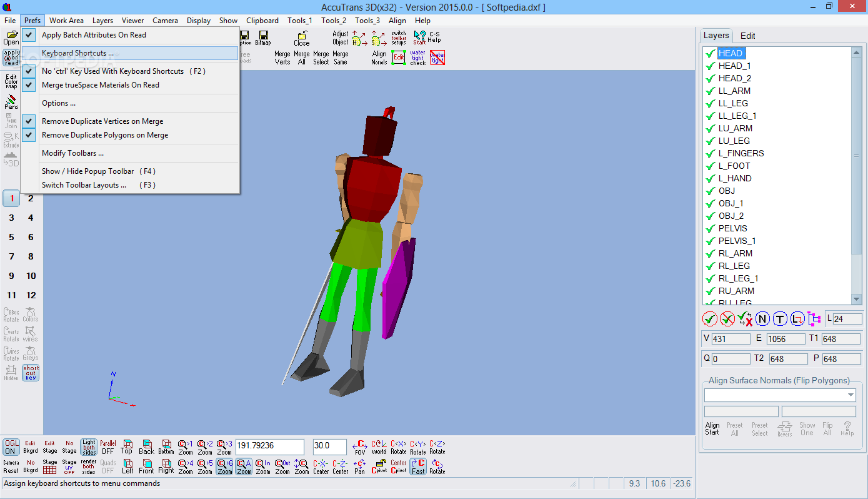868x499 pixels.
Task: Click the camera Pan icon
Action: [359, 466]
